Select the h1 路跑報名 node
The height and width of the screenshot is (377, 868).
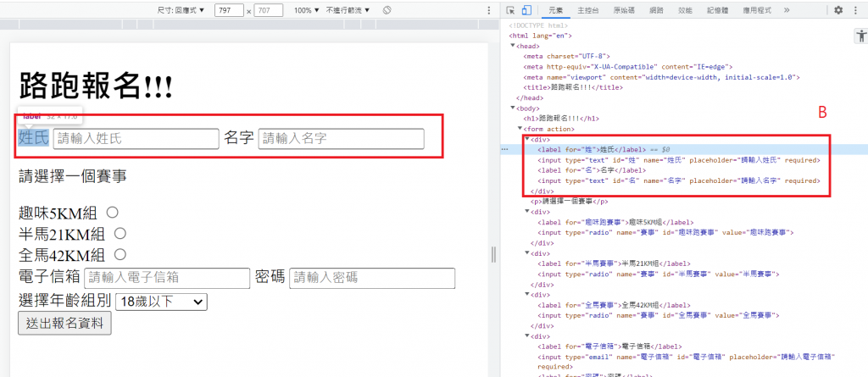pos(561,119)
